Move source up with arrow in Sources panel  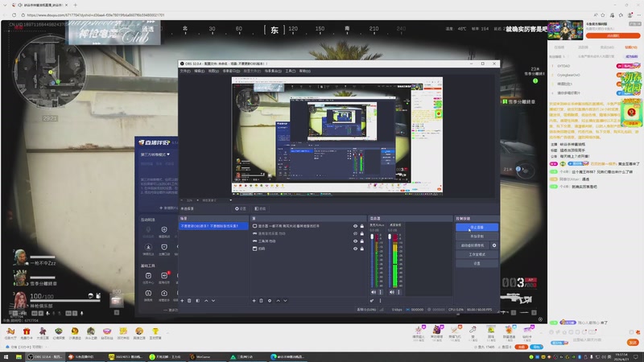[x=278, y=301]
